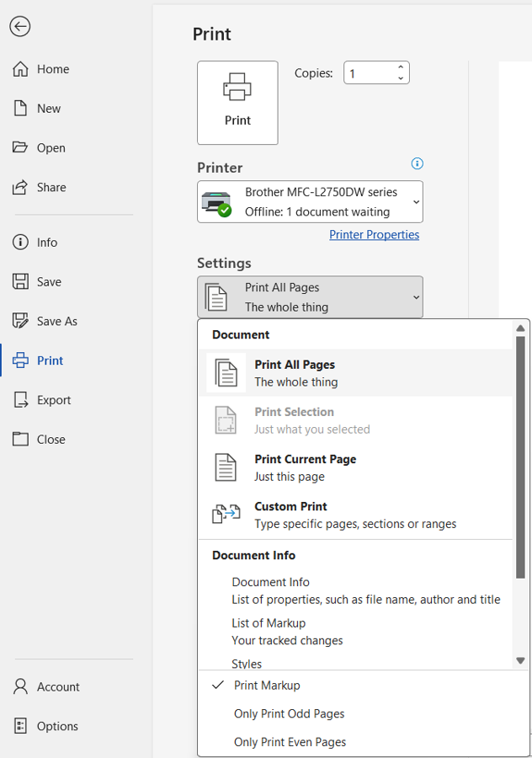Choose Custom Print option
This screenshot has height=758, width=532.
[355, 515]
